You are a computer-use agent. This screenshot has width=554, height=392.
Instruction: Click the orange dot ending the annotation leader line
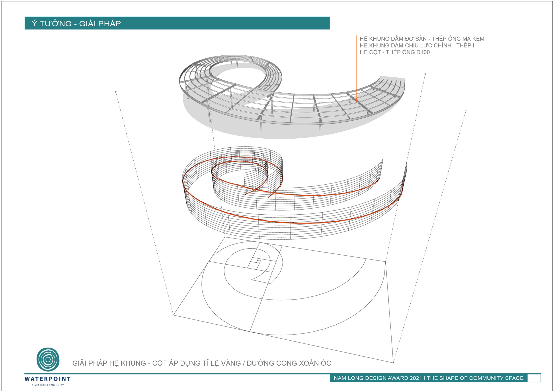click(357, 100)
